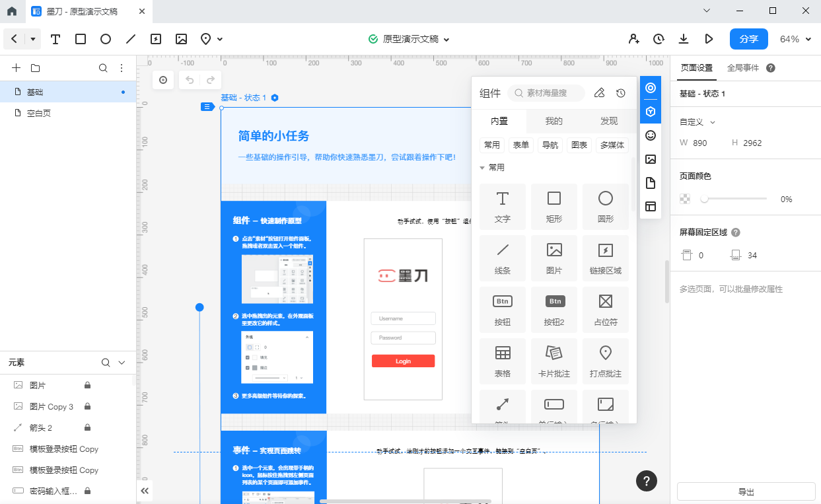Screen dimensions: 821x504
Task: Select the Text tool in toolbar
Action: coord(55,39)
